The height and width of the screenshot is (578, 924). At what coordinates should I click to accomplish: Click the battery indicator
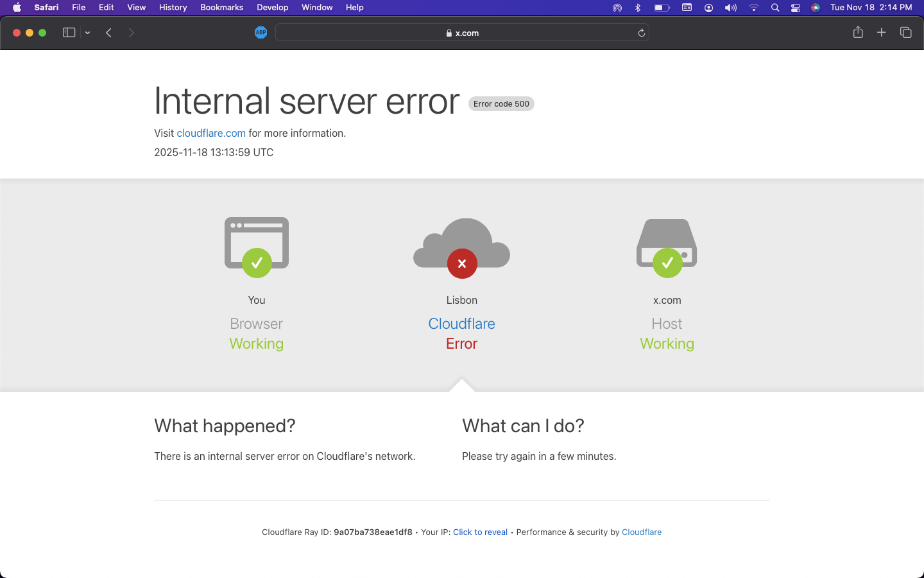[x=661, y=7]
